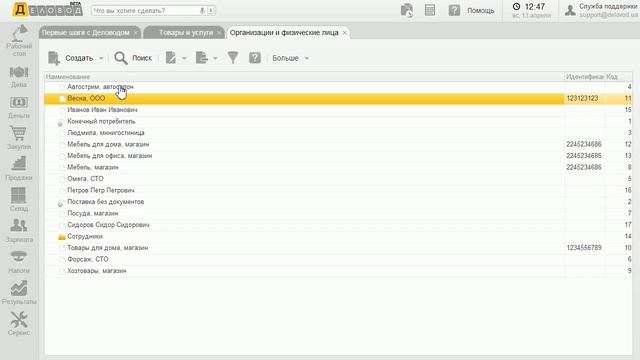Open the Больше dropdown menu
Screen dimensions: 640x360
290,58
